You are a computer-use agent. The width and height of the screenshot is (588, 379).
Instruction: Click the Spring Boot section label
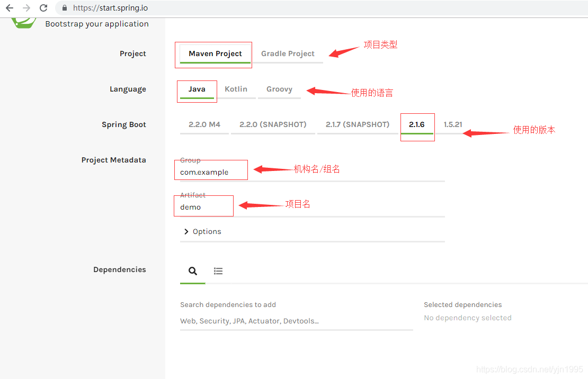click(124, 124)
